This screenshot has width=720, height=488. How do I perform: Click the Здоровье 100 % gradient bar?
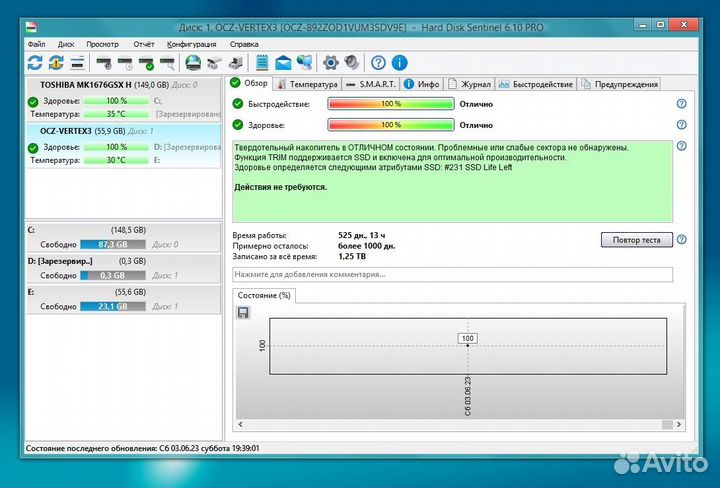coord(391,125)
